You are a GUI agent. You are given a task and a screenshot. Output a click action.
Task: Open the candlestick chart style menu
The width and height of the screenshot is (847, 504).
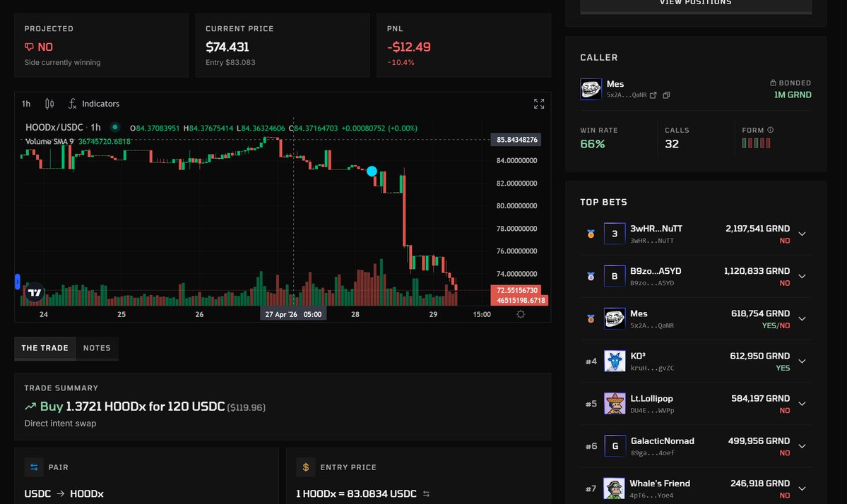pos(49,104)
